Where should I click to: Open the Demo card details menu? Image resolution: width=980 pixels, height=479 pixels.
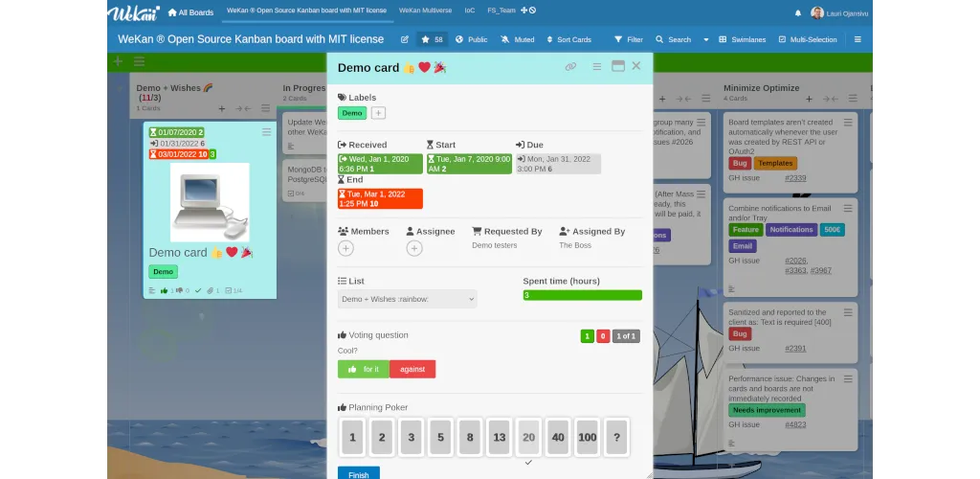point(597,66)
